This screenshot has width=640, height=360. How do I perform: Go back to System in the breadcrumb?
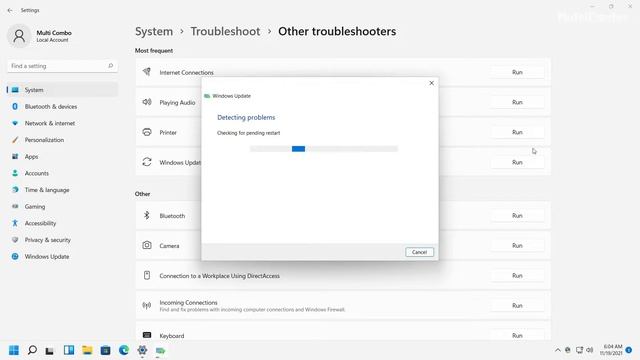[154, 31]
